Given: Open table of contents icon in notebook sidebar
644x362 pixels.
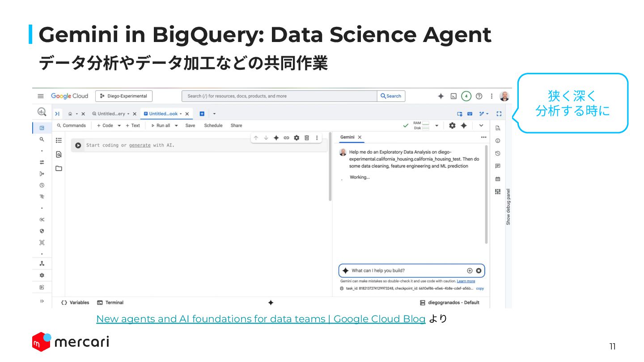Looking at the screenshot, I should (x=59, y=140).
